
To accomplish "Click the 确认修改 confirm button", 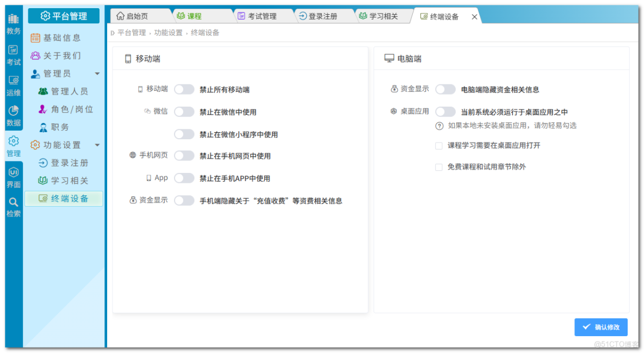I will [x=601, y=327].
